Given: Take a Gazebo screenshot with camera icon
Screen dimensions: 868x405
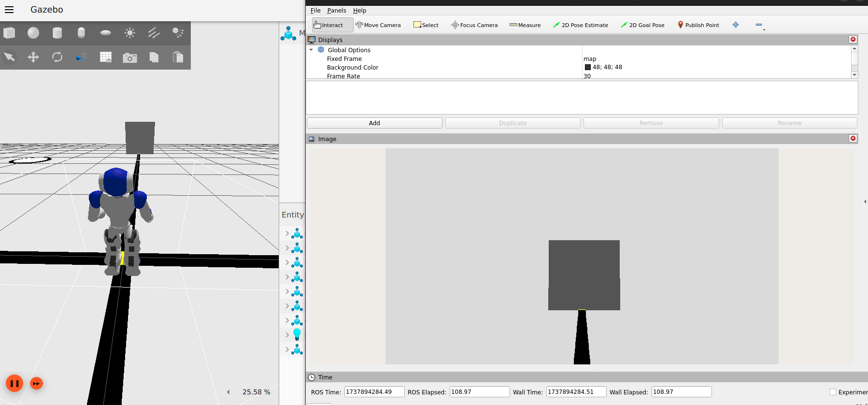Looking at the screenshot, I should pos(129,58).
